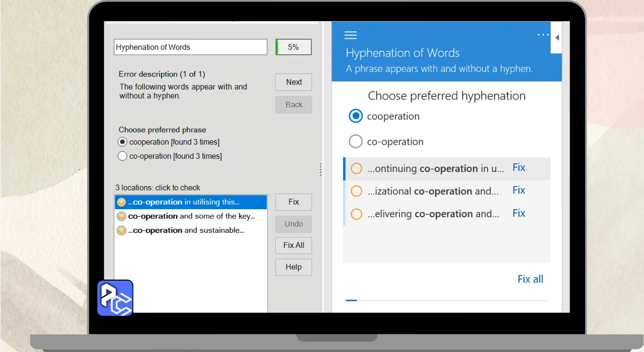644x352 pixels.
Task: Select 'co-operation [found 3 times]' radio option
Action: pos(122,156)
